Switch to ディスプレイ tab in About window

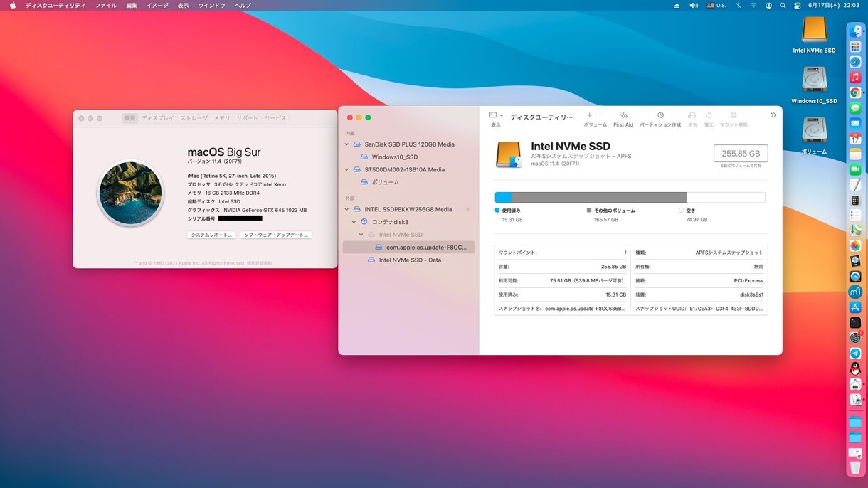click(x=157, y=118)
